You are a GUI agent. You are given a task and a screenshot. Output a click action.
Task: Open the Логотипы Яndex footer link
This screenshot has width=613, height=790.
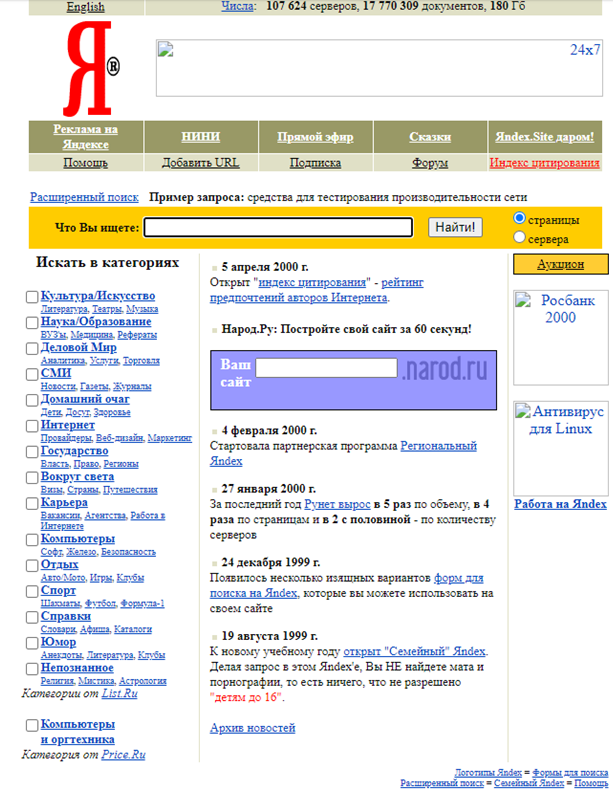(x=488, y=772)
